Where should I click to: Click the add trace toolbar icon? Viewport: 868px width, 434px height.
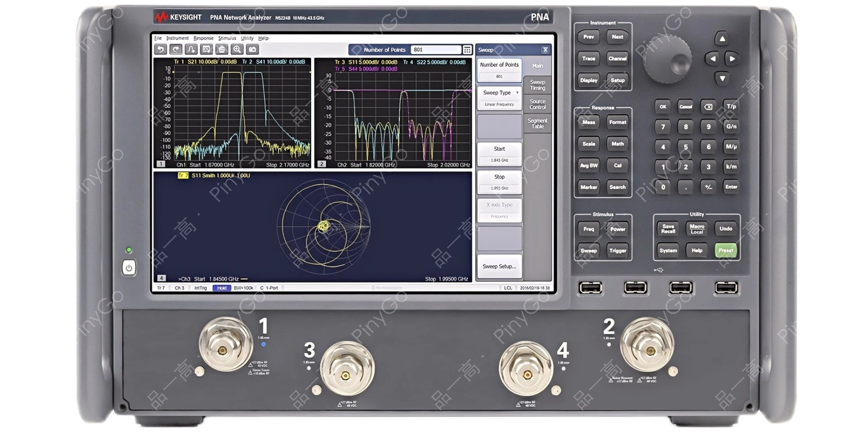191,50
